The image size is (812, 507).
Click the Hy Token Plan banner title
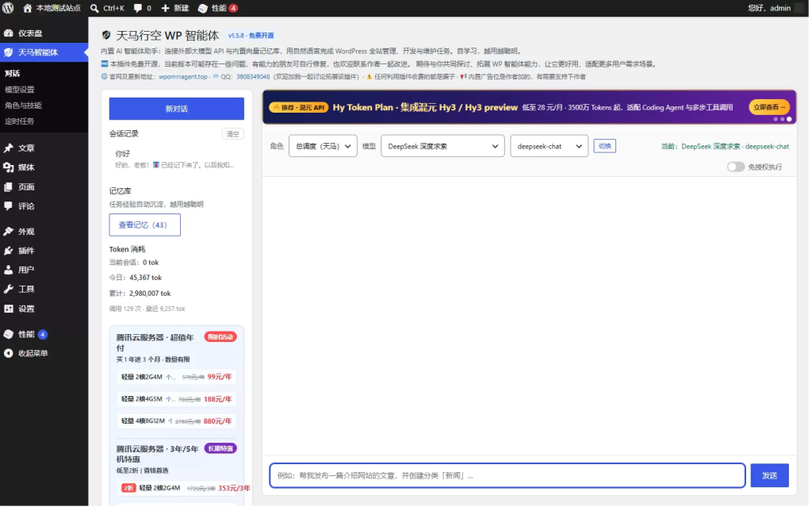pyautogui.click(x=426, y=107)
